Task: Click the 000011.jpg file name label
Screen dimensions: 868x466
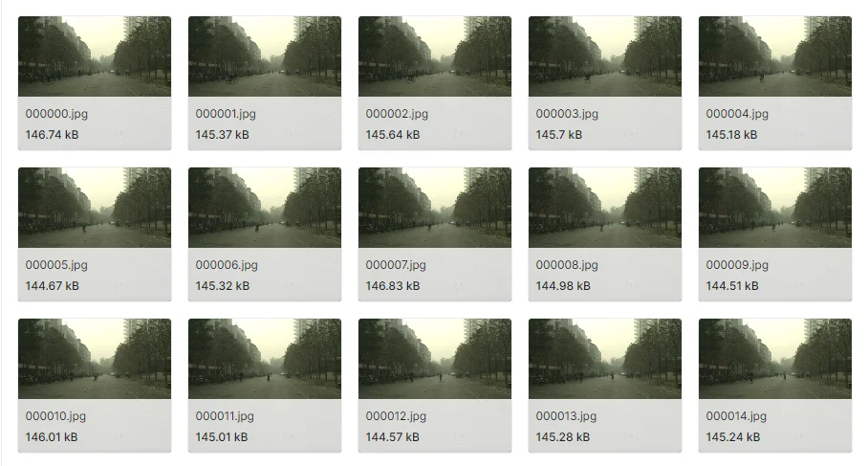Action: (x=225, y=416)
